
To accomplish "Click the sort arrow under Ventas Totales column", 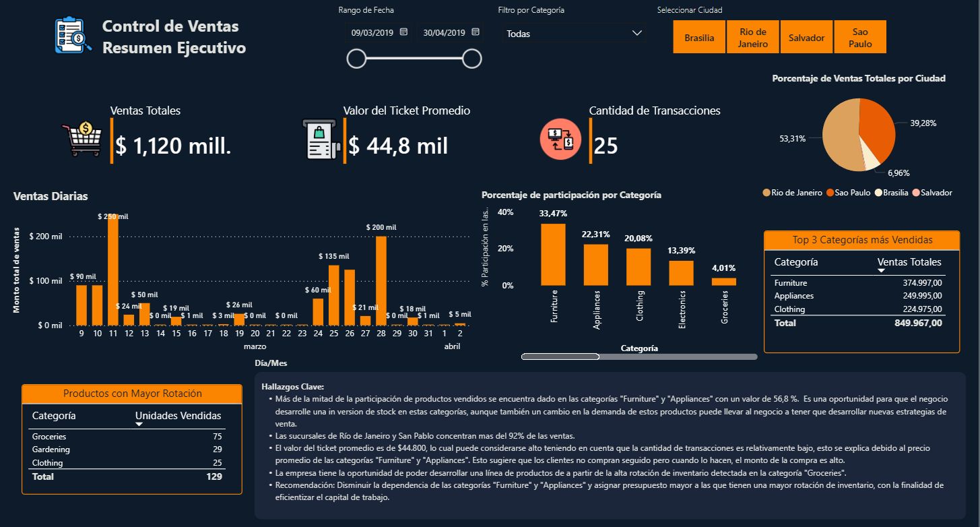I will (882, 271).
